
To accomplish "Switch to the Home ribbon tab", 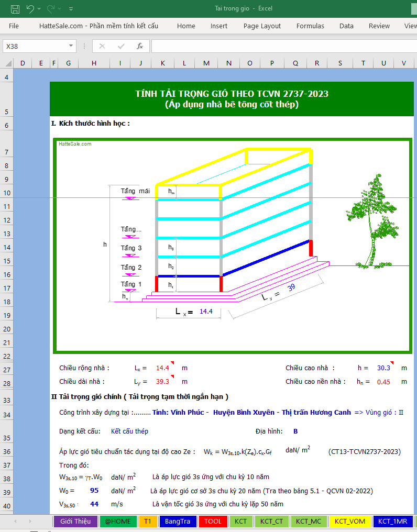I will coord(186,26).
